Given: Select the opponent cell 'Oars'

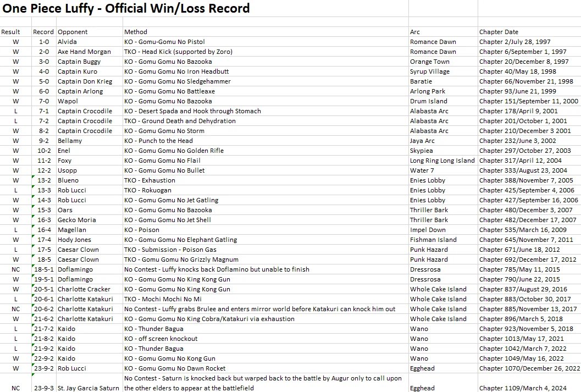Looking at the screenshot, I should click(x=90, y=210).
